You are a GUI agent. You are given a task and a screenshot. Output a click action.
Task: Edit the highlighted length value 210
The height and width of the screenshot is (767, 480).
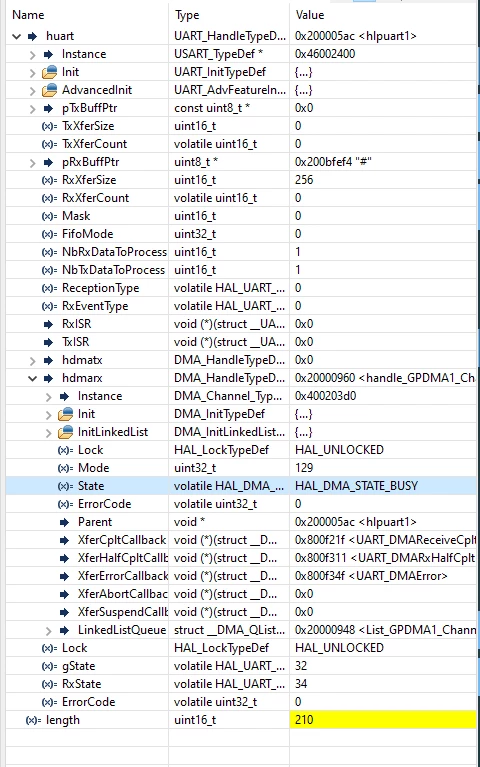tap(383, 721)
